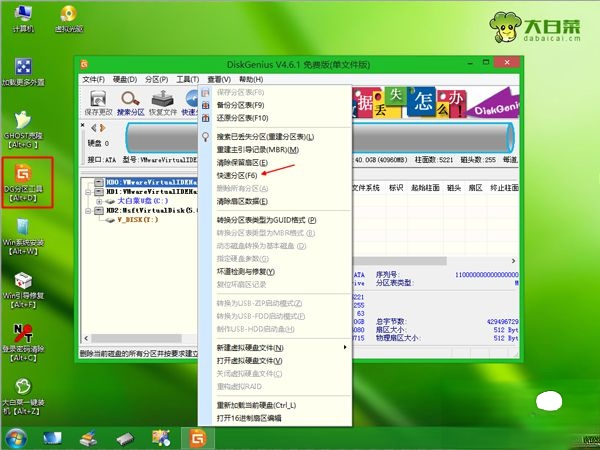Image resolution: width=600 pixels, height=450 pixels.
Task: Open 文件(F) menu
Action: point(93,79)
